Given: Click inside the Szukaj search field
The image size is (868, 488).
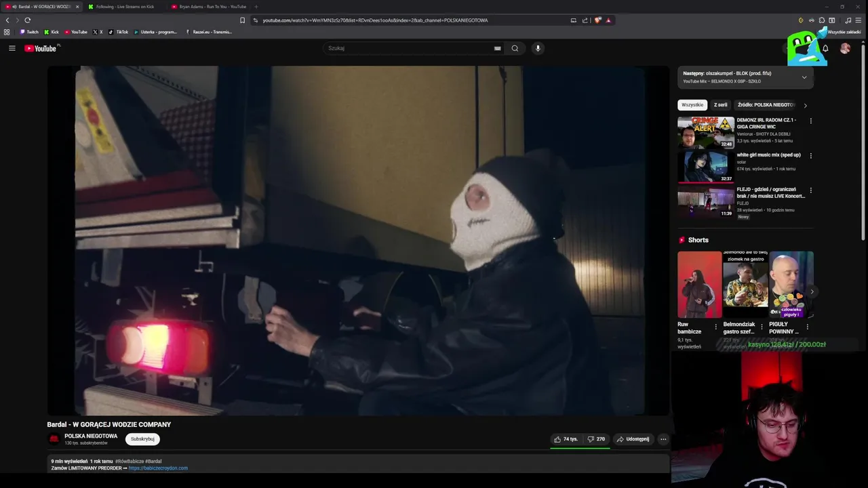Looking at the screenshot, I should point(409,48).
